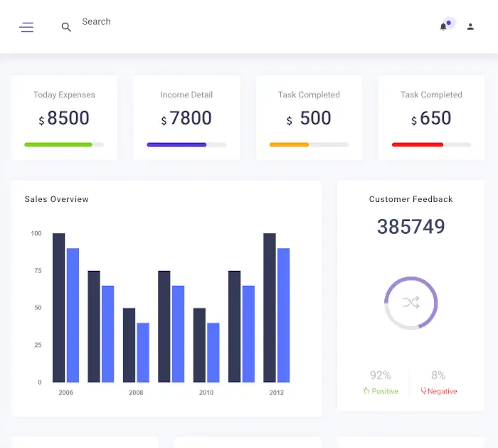Select the Today Expenses title

64,95
